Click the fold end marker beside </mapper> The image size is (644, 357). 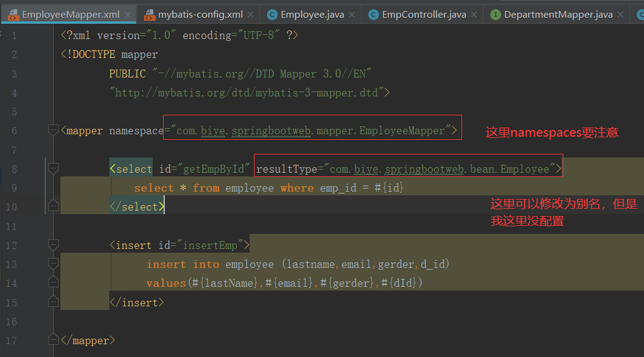[x=53, y=340]
